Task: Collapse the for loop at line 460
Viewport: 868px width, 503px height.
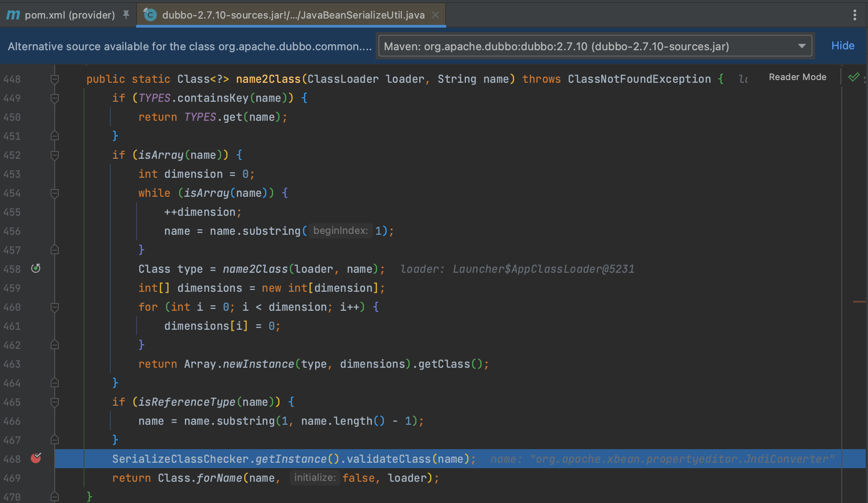Action: [55, 307]
